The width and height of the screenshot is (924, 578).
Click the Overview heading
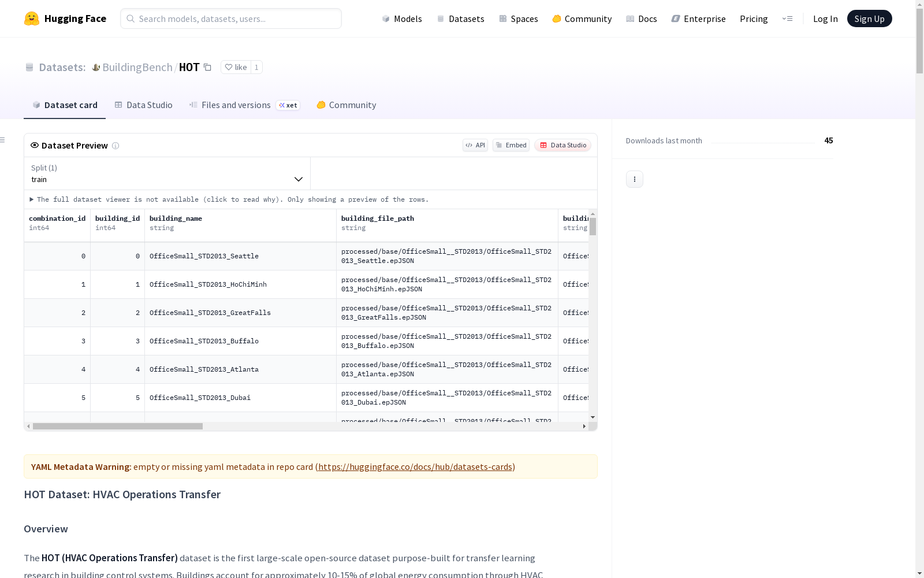coord(46,529)
